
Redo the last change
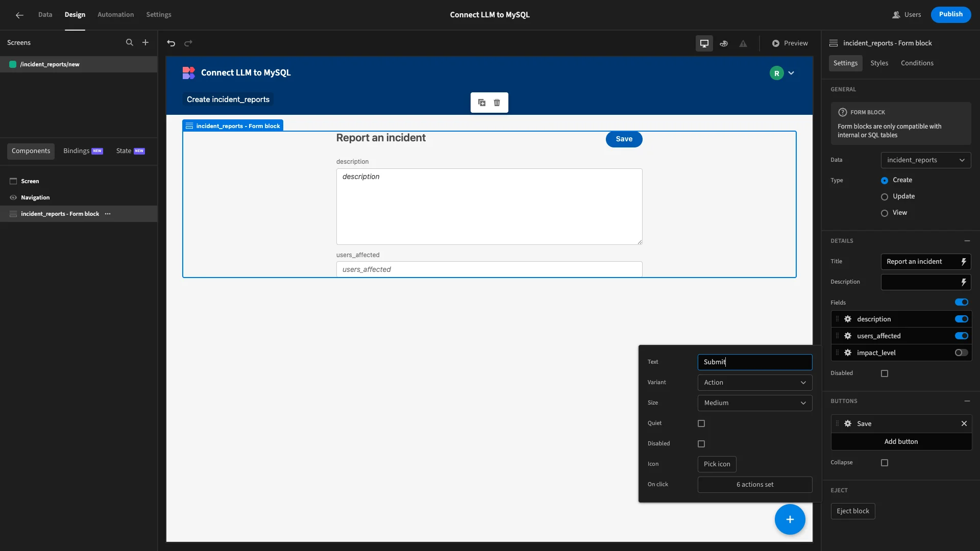[188, 43]
